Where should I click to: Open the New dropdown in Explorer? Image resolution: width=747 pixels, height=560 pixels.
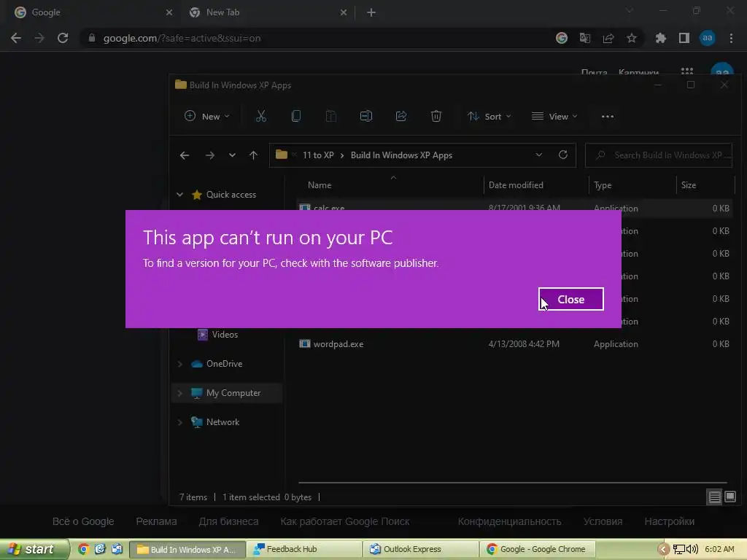pyautogui.click(x=206, y=116)
